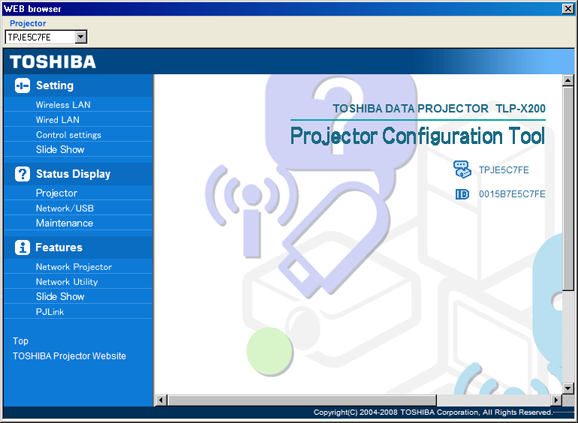Image resolution: width=578 pixels, height=423 pixels.
Task: Click TOSHIBA DATA PROJECTOR TLP-X200 text
Action: click(x=439, y=109)
